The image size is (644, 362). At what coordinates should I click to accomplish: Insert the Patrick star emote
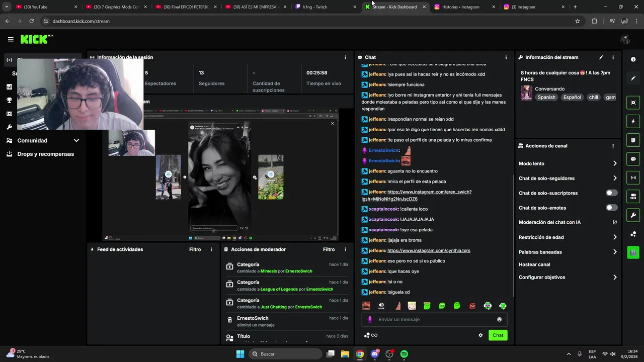point(397,305)
